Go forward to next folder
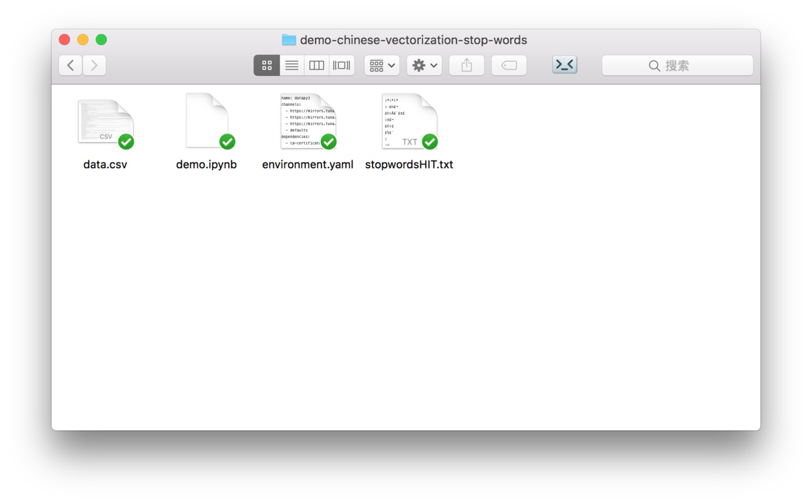 [94, 65]
